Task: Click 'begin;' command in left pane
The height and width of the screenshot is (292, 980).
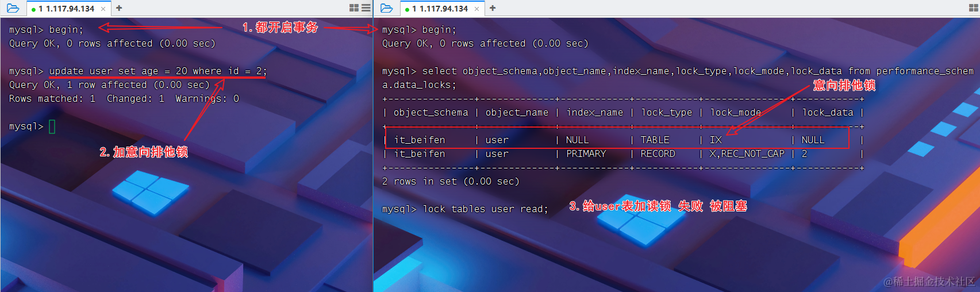Action: point(66,29)
